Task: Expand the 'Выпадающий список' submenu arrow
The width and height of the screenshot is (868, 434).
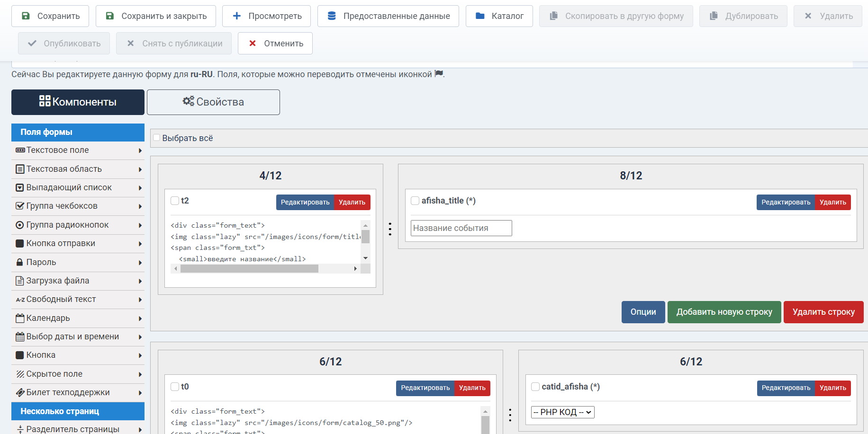Action: pos(140,188)
